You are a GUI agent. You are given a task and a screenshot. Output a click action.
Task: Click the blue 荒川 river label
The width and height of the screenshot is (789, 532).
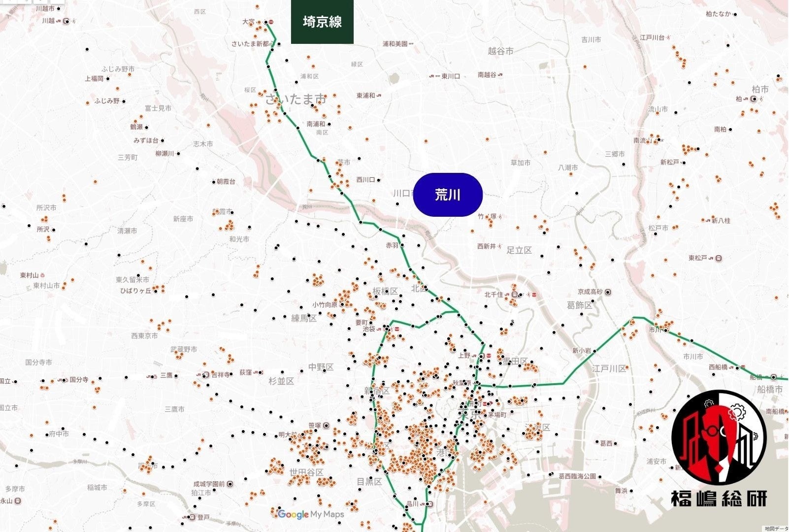(x=447, y=195)
